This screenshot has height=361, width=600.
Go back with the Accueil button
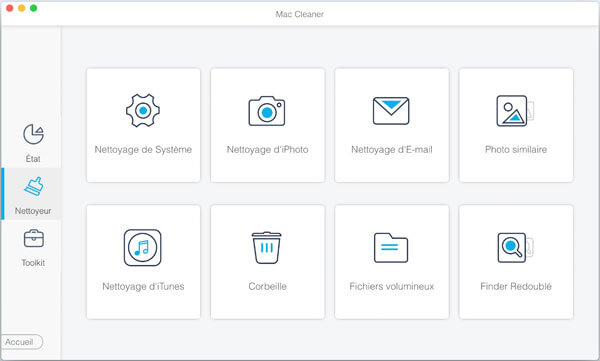point(21,342)
